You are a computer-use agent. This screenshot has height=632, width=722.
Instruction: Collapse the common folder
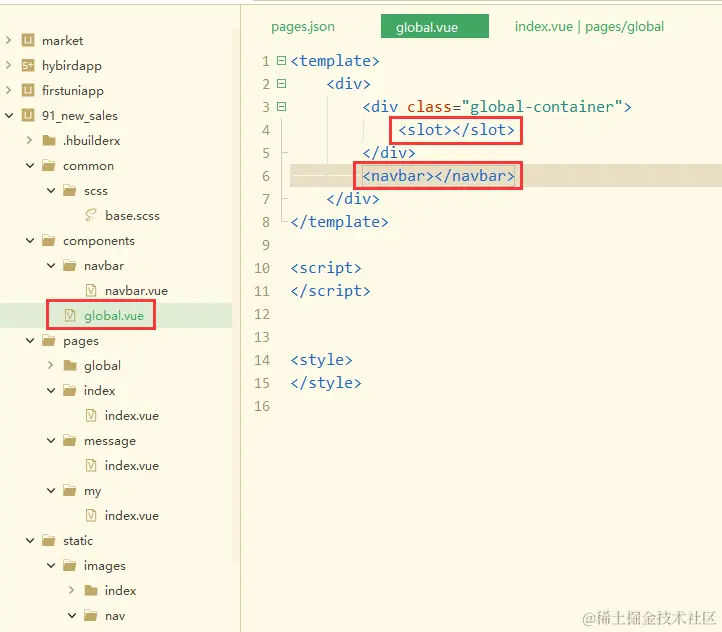coord(30,166)
